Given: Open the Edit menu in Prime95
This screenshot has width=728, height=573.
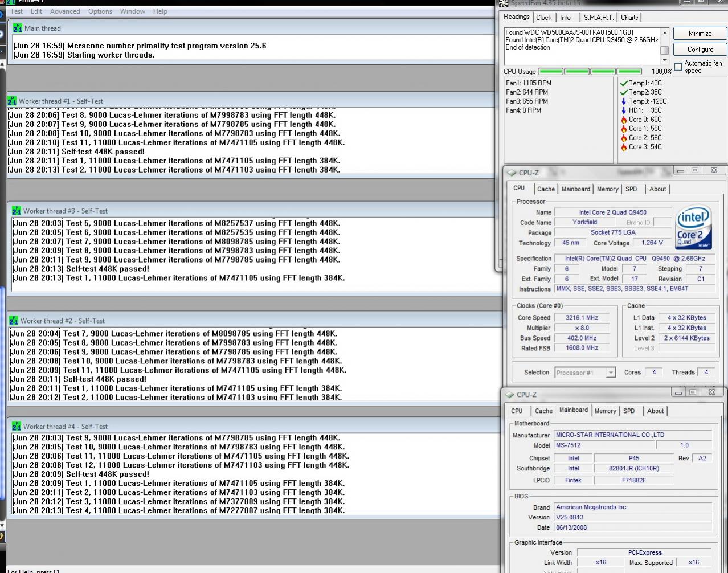Looking at the screenshot, I should 36,11.
